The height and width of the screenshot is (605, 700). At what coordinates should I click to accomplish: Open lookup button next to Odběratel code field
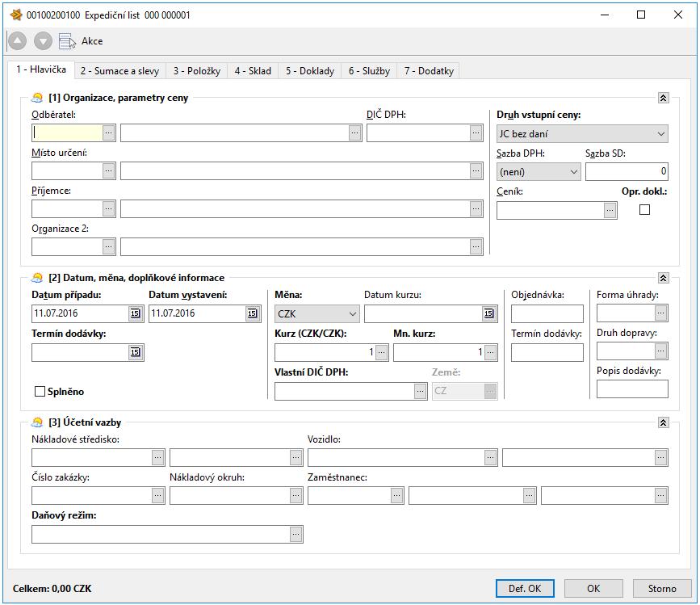pyautogui.click(x=108, y=132)
